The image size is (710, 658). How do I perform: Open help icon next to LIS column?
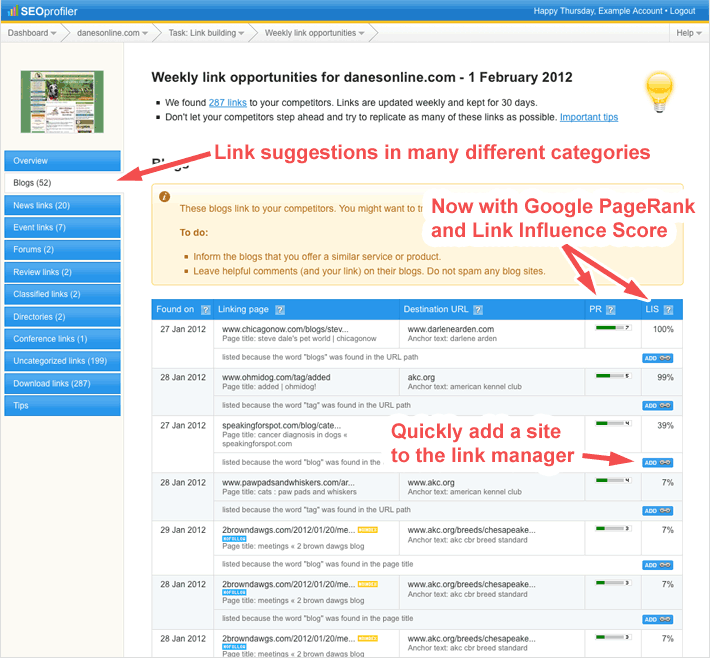(668, 310)
